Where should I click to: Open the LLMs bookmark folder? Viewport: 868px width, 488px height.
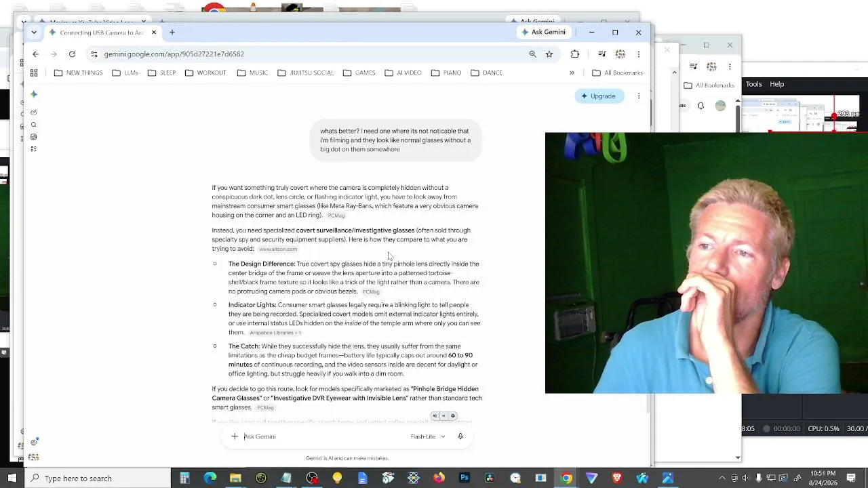coord(125,73)
